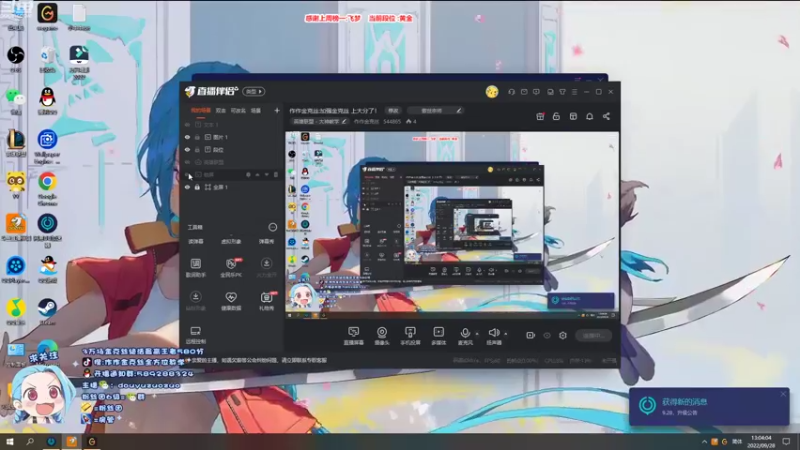The width and height of the screenshot is (800, 450).
Task: Open phone screen casting source
Action: pos(410,336)
